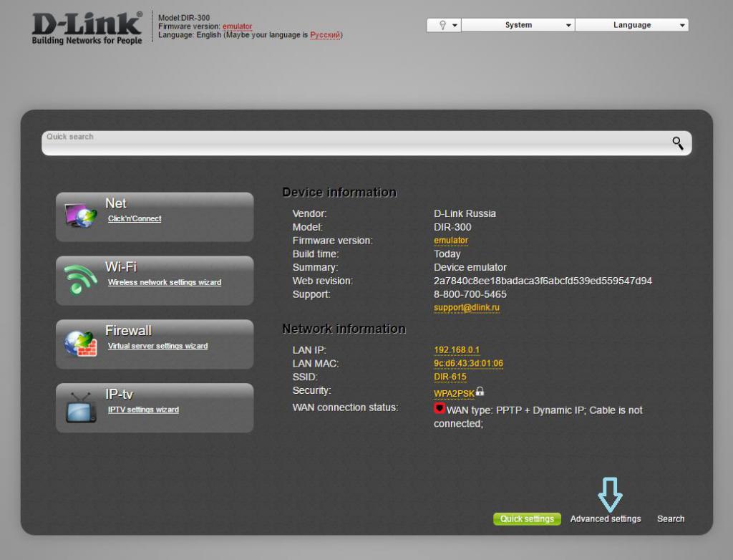Viewport: 733px width, 560px height.
Task: Click the SSID DIR-615 link
Action: [x=450, y=377]
